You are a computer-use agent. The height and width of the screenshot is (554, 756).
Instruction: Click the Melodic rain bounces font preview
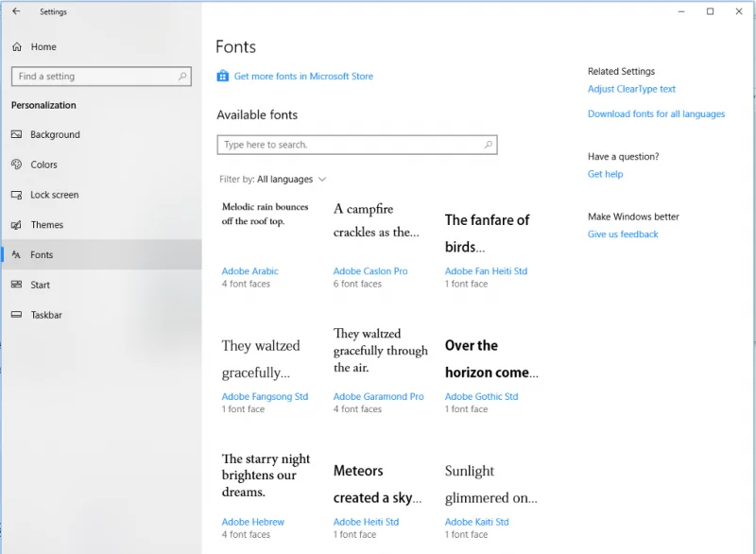coord(265,214)
